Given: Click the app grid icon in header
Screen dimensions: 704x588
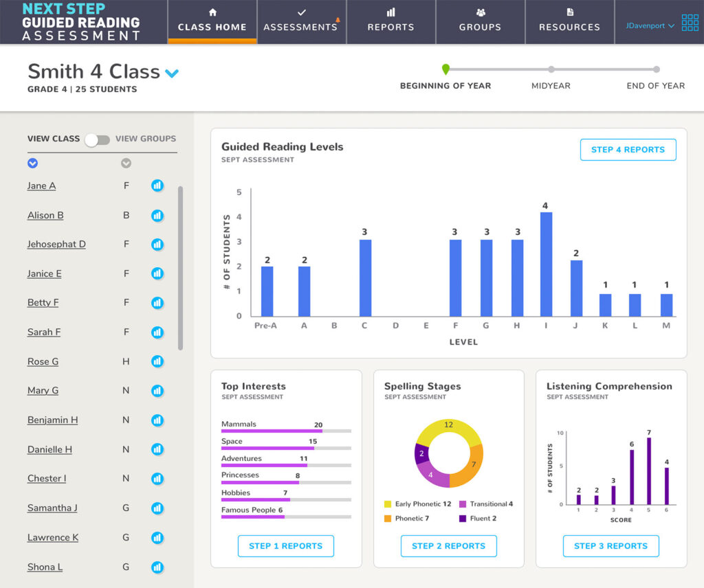Looking at the screenshot, I should 690,23.
